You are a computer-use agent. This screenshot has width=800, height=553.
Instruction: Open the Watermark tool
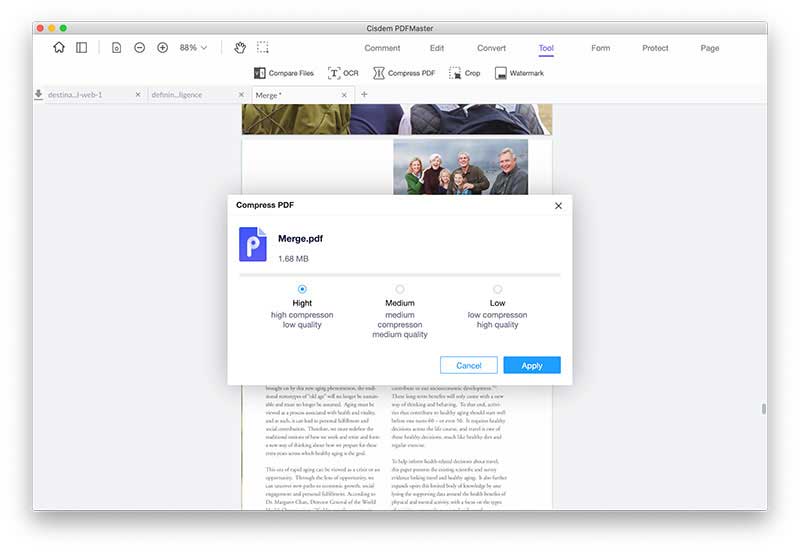coord(519,73)
